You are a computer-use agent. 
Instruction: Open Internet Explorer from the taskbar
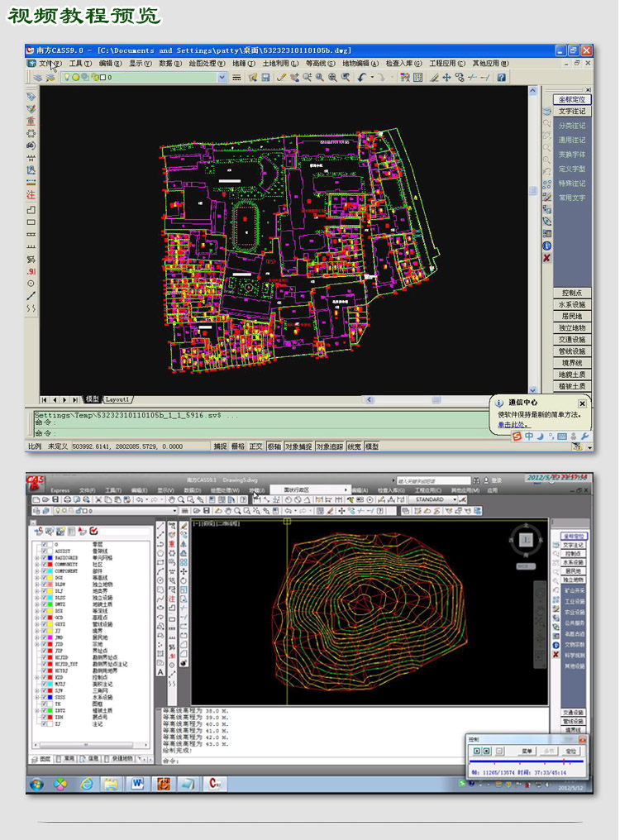[x=86, y=785]
